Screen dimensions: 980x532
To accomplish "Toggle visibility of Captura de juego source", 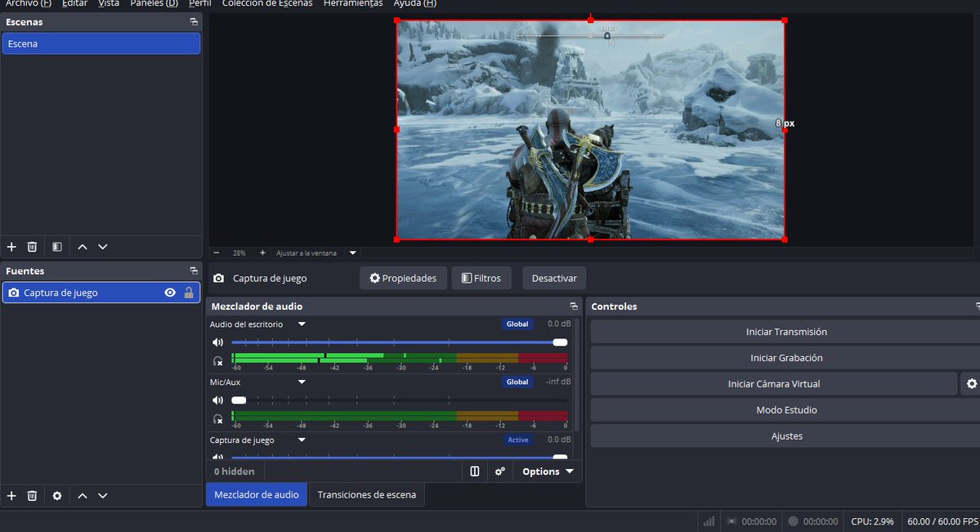I will click(x=169, y=293).
